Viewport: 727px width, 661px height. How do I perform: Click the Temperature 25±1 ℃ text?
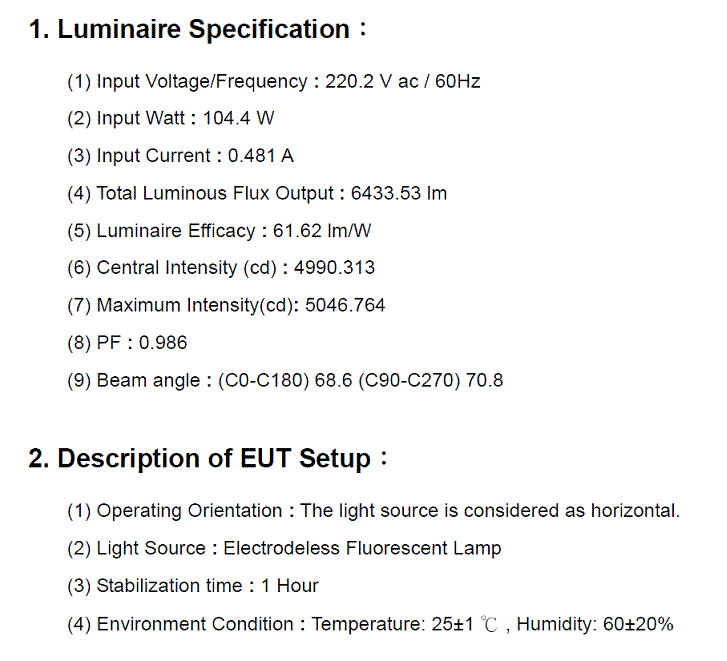404,624
